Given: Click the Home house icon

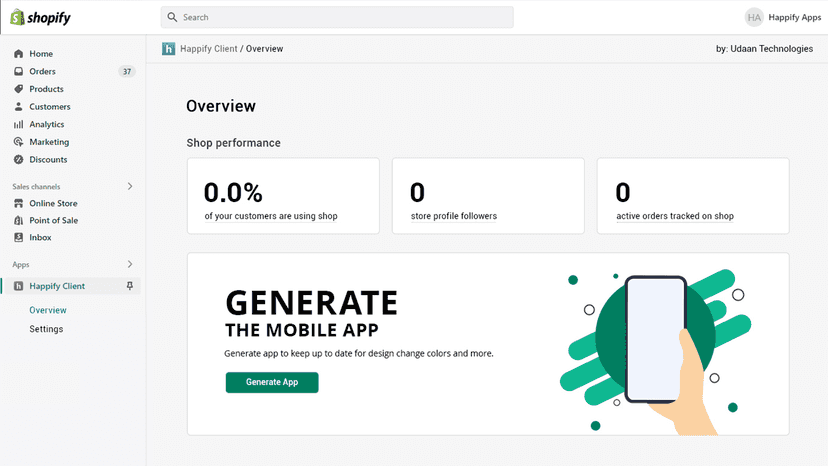Looking at the screenshot, I should point(18,53).
